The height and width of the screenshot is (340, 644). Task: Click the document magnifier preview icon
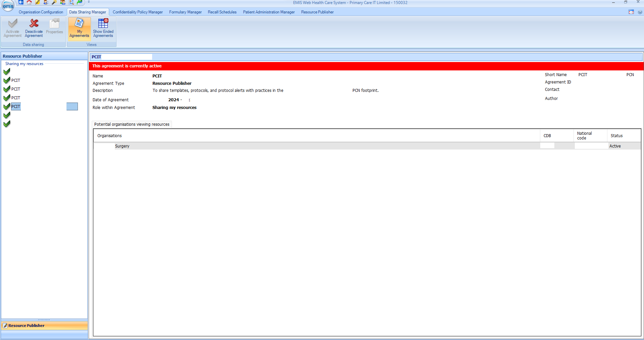[71, 2]
